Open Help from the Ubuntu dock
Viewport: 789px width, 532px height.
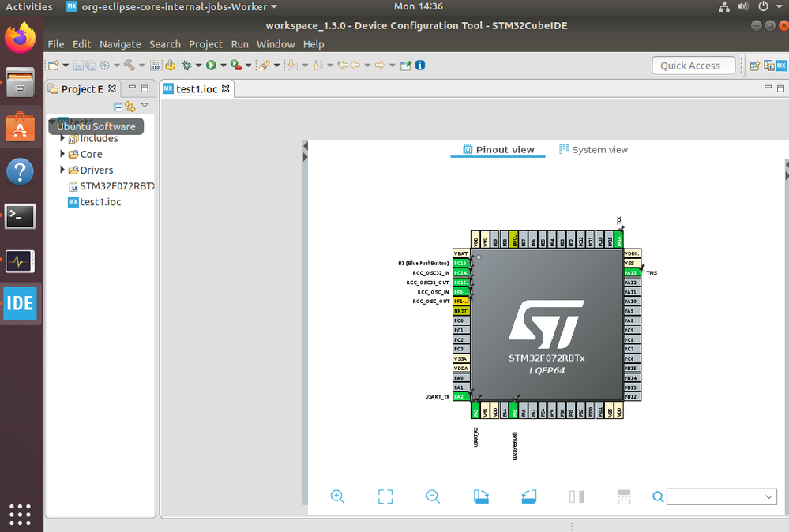pyautogui.click(x=20, y=172)
